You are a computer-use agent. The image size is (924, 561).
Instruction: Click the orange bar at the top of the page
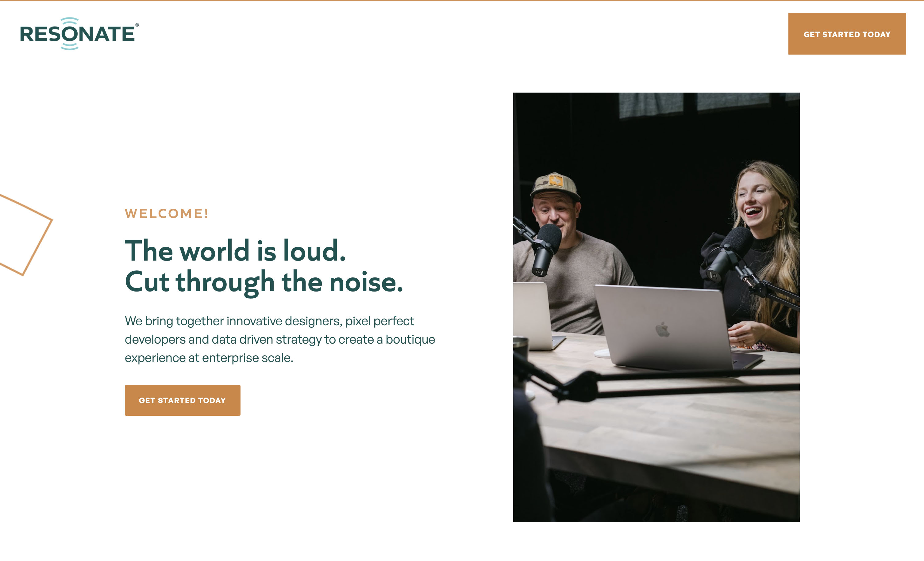click(x=462, y=2)
